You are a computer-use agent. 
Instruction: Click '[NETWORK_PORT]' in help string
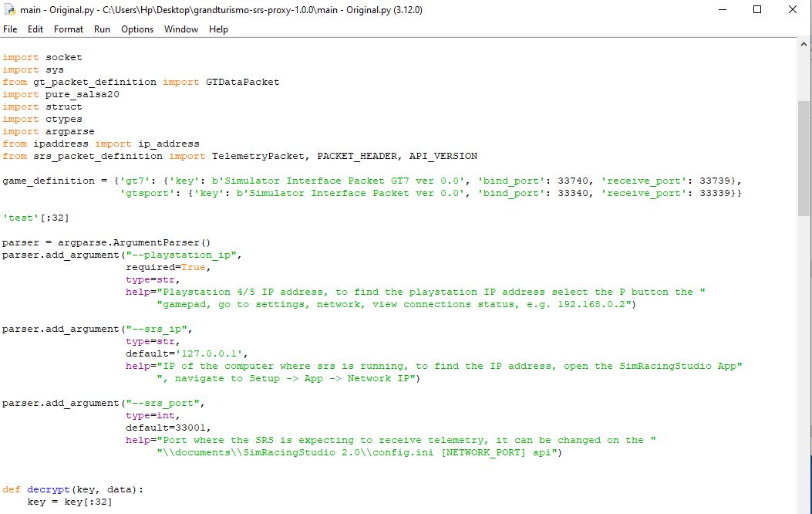(483, 452)
